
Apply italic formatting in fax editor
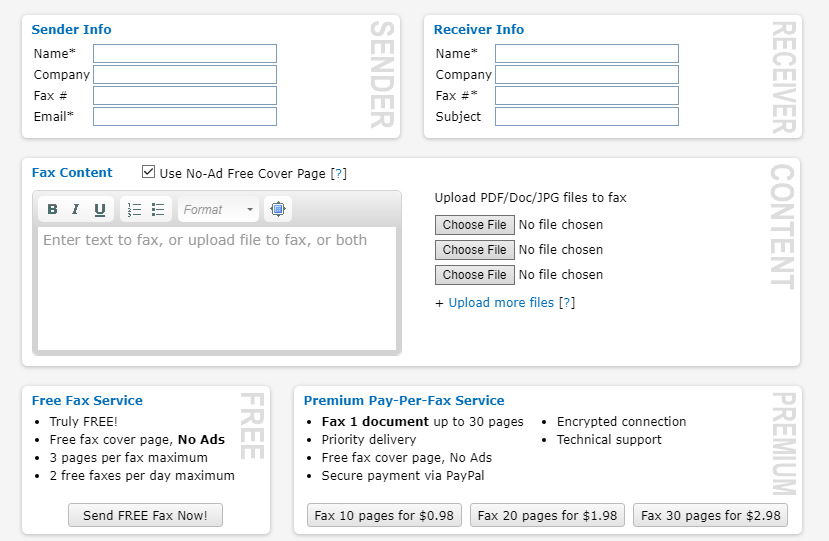76,210
